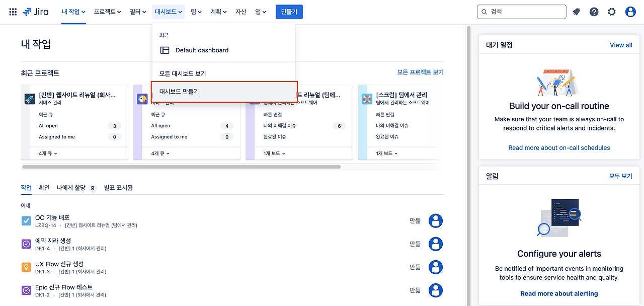Open the settings gear icon
Viewport: 644px width, 306px height.
point(611,11)
